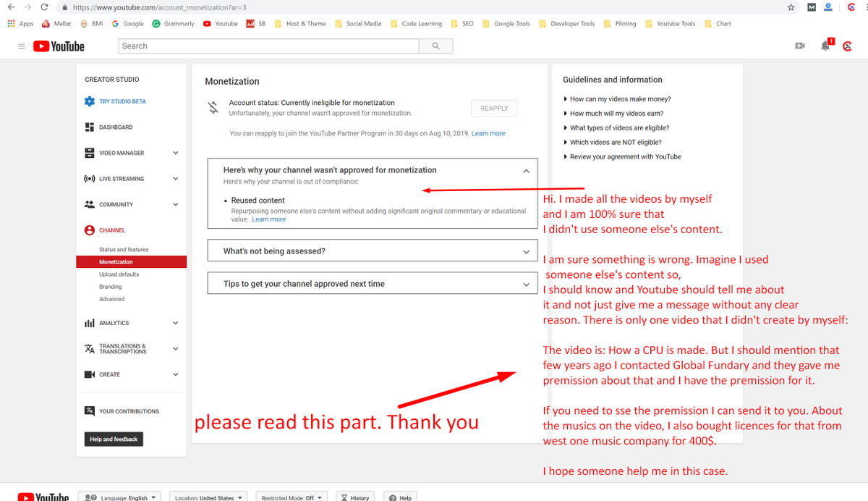Bookmark this page with the star icon
Screen dimensions: 868x501
tap(791, 7)
